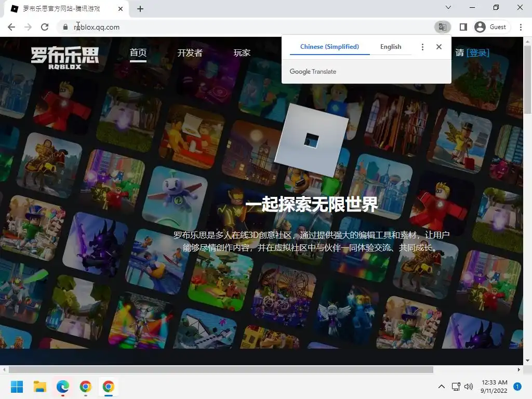Reload the roblox.qq.com page

tap(45, 27)
